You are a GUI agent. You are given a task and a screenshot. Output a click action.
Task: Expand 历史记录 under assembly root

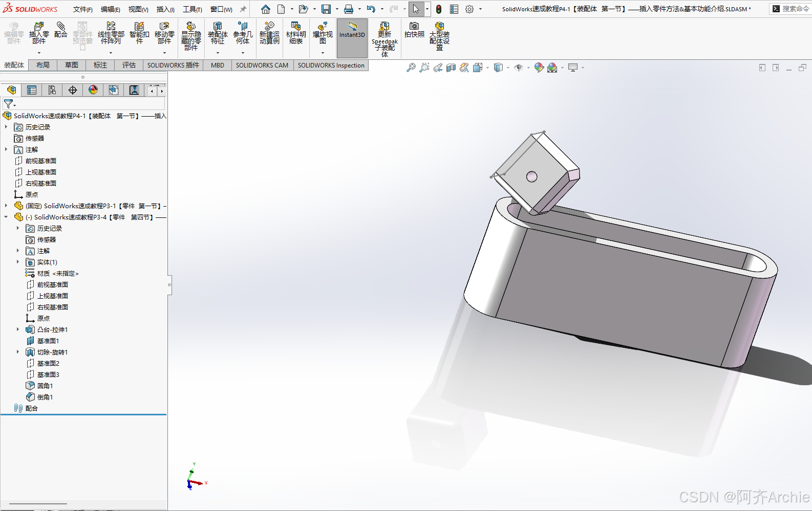(x=6, y=127)
